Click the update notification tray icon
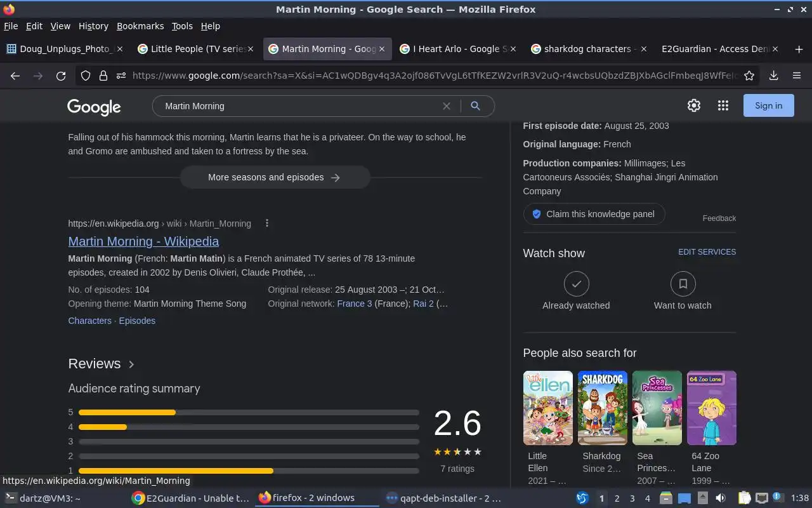Image resolution: width=812 pixels, height=508 pixels. [778, 498]
